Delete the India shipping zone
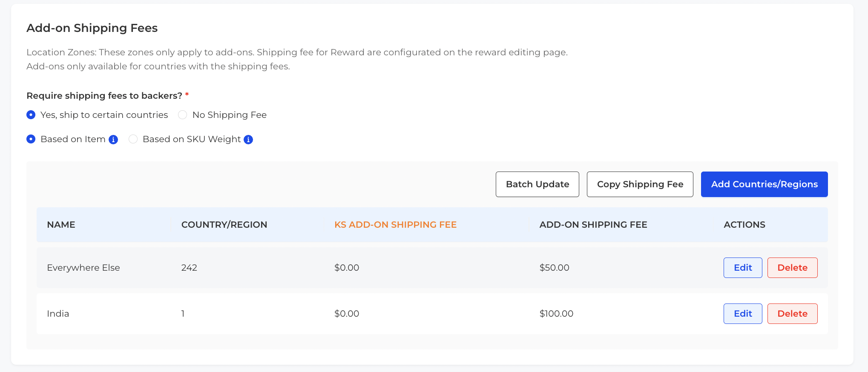868x372 pixels. point(793,314)
